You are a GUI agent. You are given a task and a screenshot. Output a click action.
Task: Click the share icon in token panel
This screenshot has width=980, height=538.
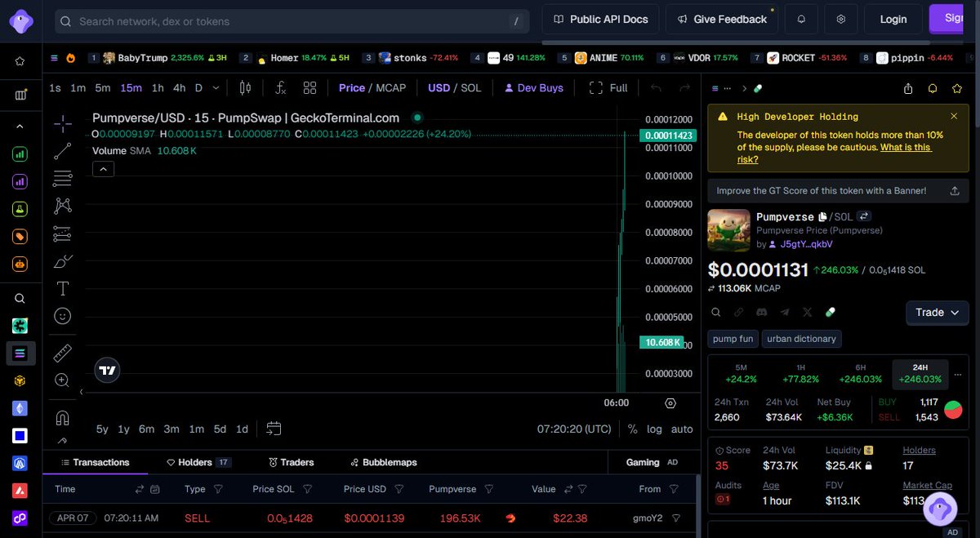[x=908, y=88]
